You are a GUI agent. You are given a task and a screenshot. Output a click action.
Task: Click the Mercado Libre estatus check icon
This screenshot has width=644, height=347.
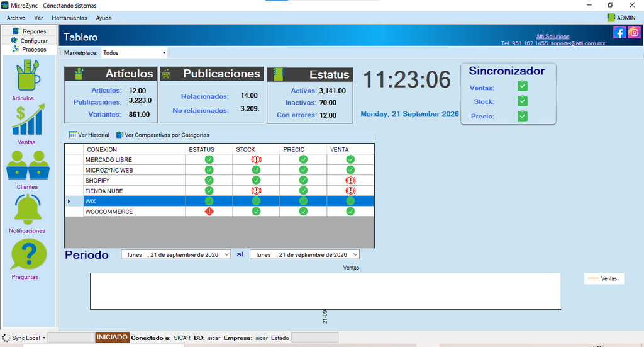click(209, 159)
